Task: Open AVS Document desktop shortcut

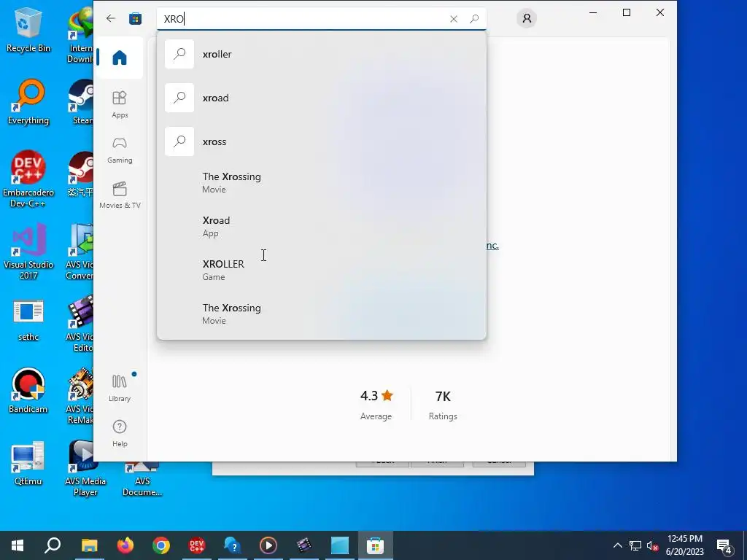Action: click(142, 478)
